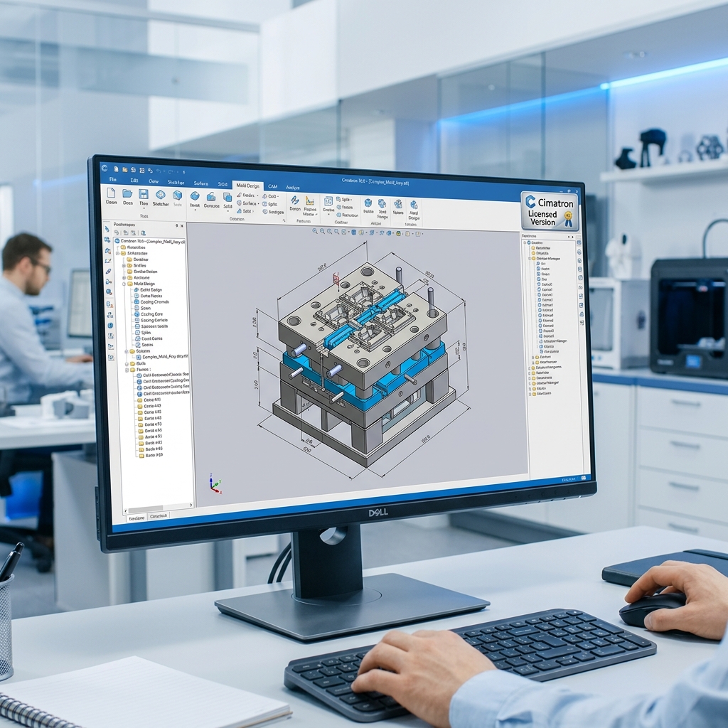Collapse the Mold Design folder in the tree
The height and width of the screenshot is (728, 728).
point(124,284)
